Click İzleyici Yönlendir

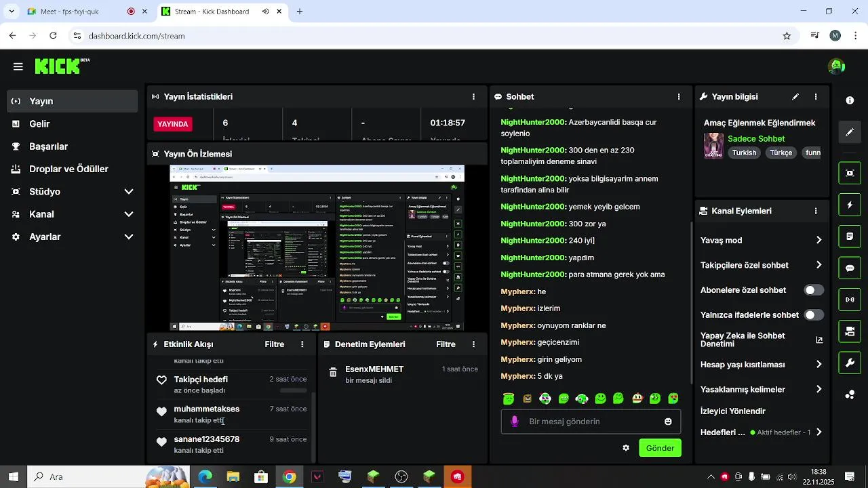coord(733,411)
